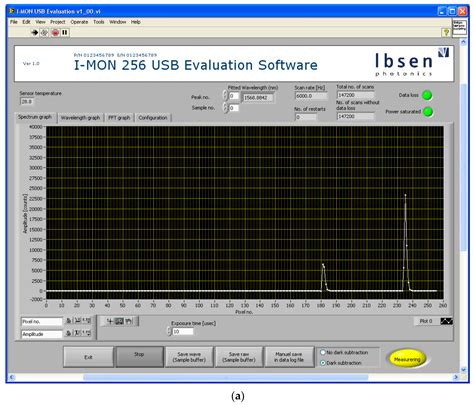Click the scroll up arrow
The height and width of the screenshot is (405, 474).
click(463, 42)
